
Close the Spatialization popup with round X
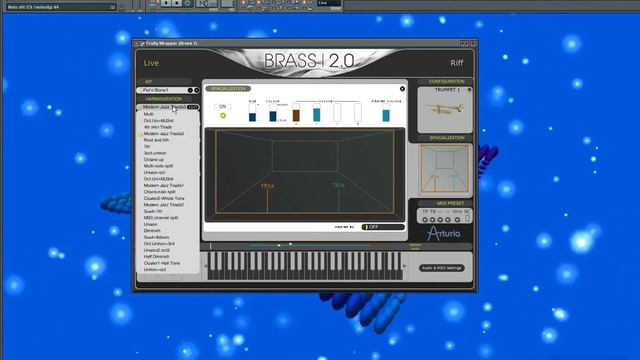coord(402,89)
